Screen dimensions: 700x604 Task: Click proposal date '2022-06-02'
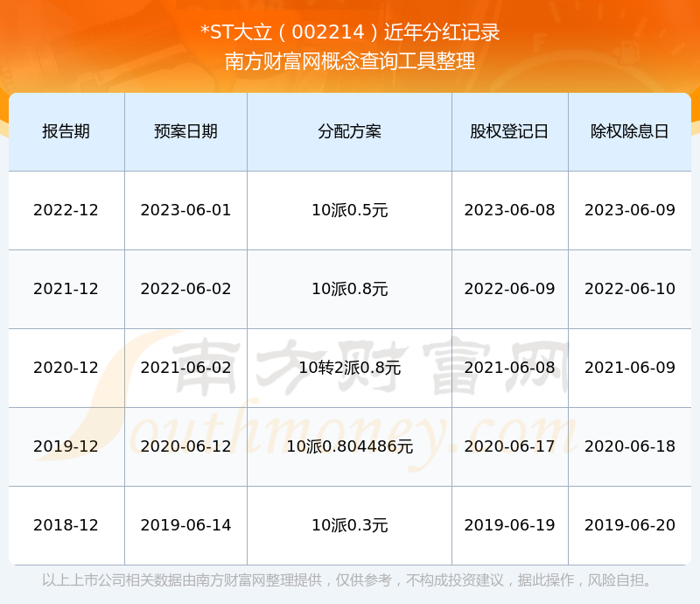[185, 289]
